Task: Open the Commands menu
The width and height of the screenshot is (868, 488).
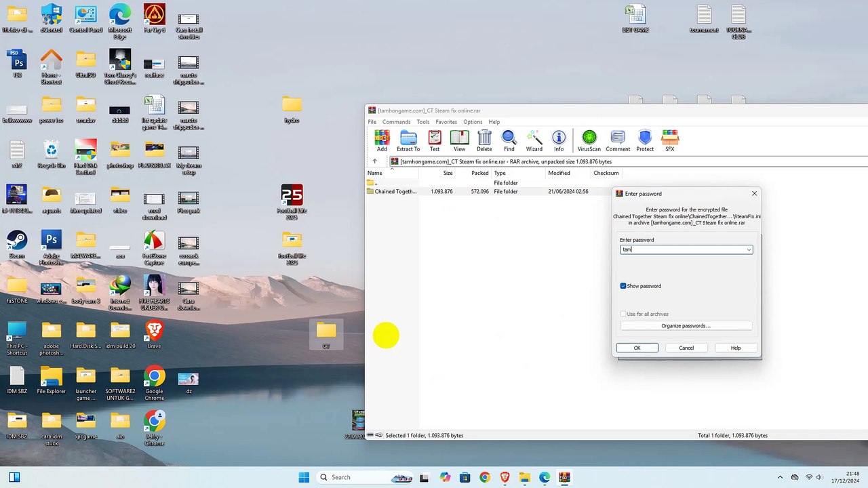Action: point(396,122)
